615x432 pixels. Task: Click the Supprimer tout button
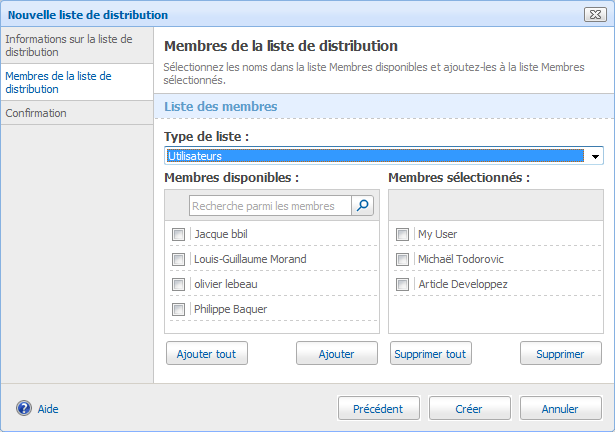430,354
